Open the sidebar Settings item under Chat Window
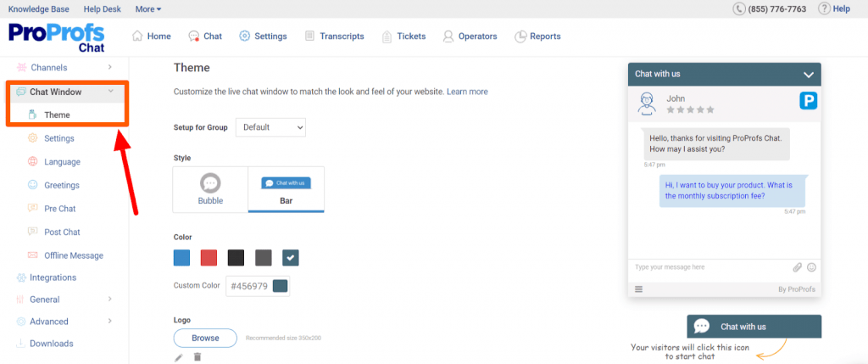Viewport: 868px width, 364px height. [x=59, y=138]
